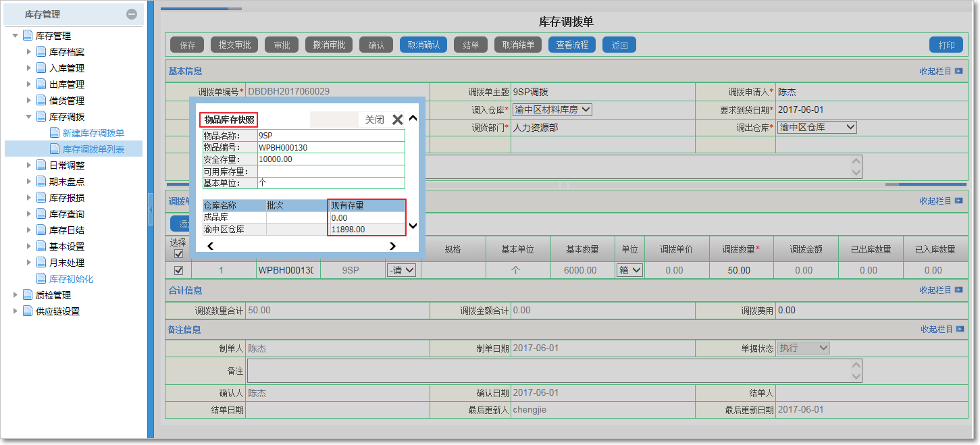The width and height of the screenshot is (980, 445).
Task: Open 新建库存调拨单 in sidebar
Action: 93,133
